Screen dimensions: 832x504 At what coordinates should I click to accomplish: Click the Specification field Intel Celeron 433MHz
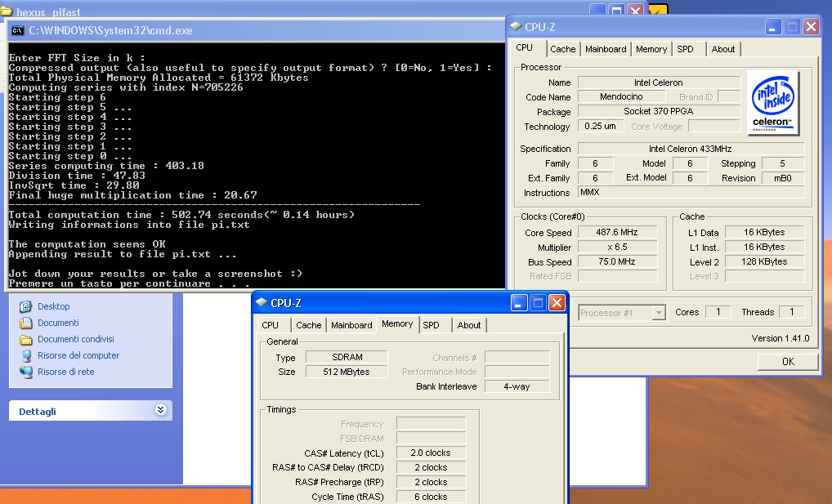pos(691,149)
